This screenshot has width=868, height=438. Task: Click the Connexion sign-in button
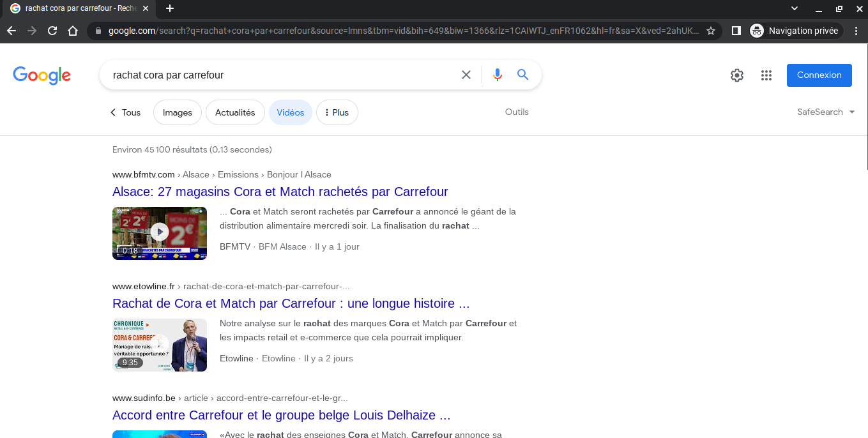point(819,75)
